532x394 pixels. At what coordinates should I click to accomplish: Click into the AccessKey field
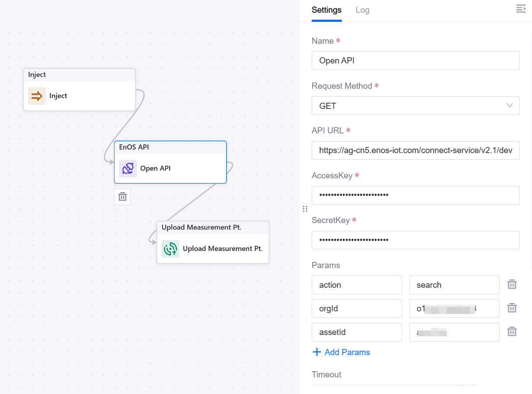click(415, 195)
